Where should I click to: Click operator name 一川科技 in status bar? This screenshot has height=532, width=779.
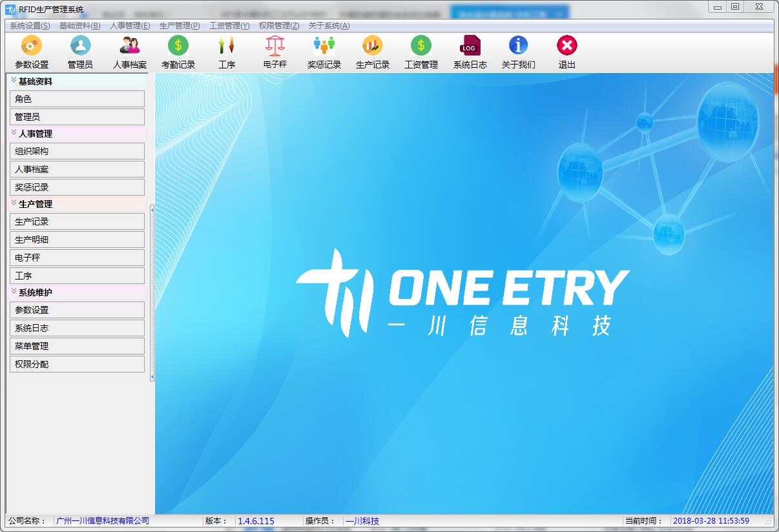click(x=362, y=521)
